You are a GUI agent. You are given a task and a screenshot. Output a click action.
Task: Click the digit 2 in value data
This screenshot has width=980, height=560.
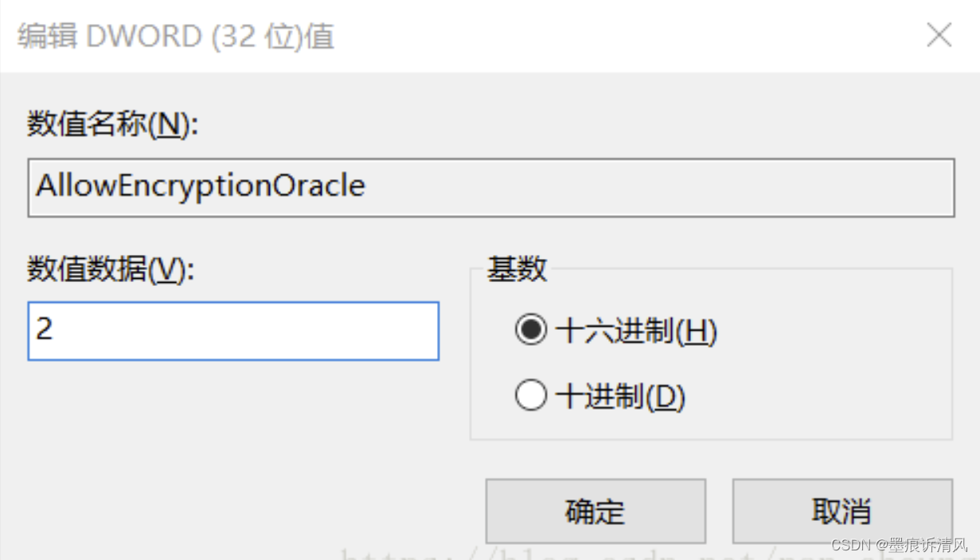click(45, 329)
